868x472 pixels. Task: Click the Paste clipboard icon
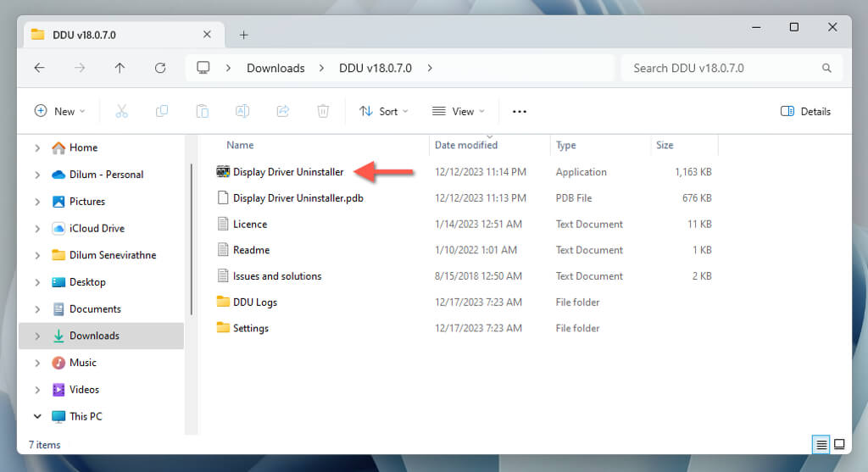[x=202, y=111]
